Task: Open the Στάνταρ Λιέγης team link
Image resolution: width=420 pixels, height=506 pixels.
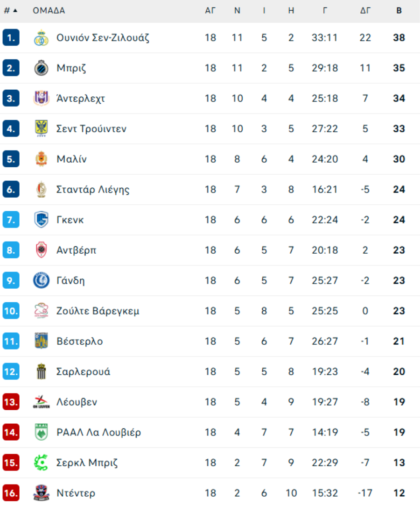Action: [93, 190]
